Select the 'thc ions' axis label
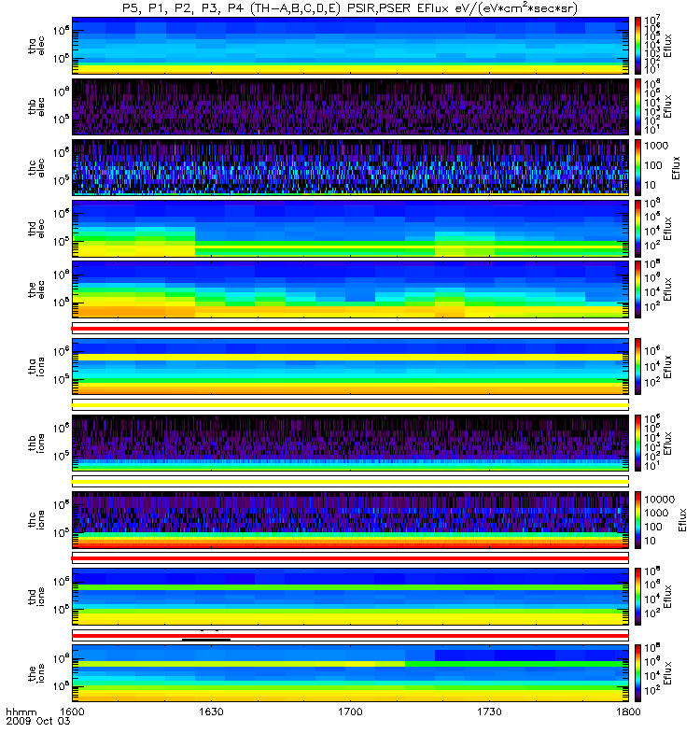 pyautogui.click(x=36, y=520)
